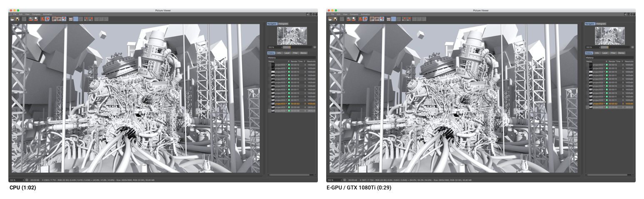
Task: Select 00:00:48 history row in left CPU viewer
Action: (292, 107)
